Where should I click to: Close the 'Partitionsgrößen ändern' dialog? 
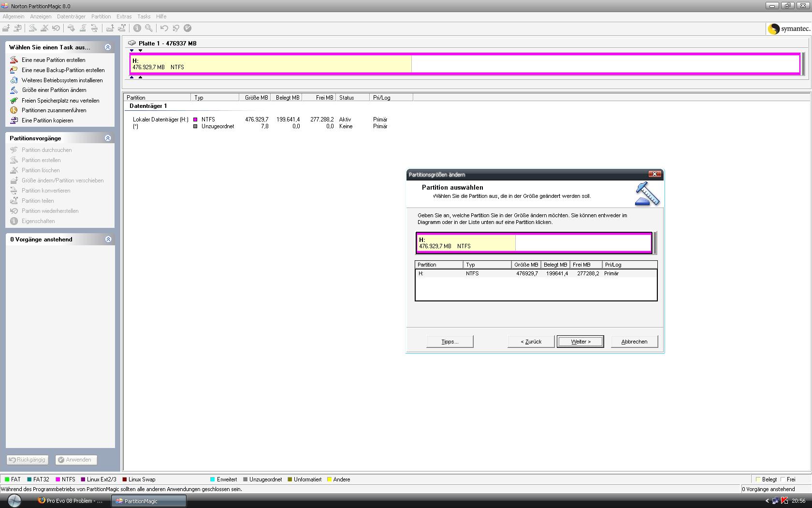tap(654, 174)
